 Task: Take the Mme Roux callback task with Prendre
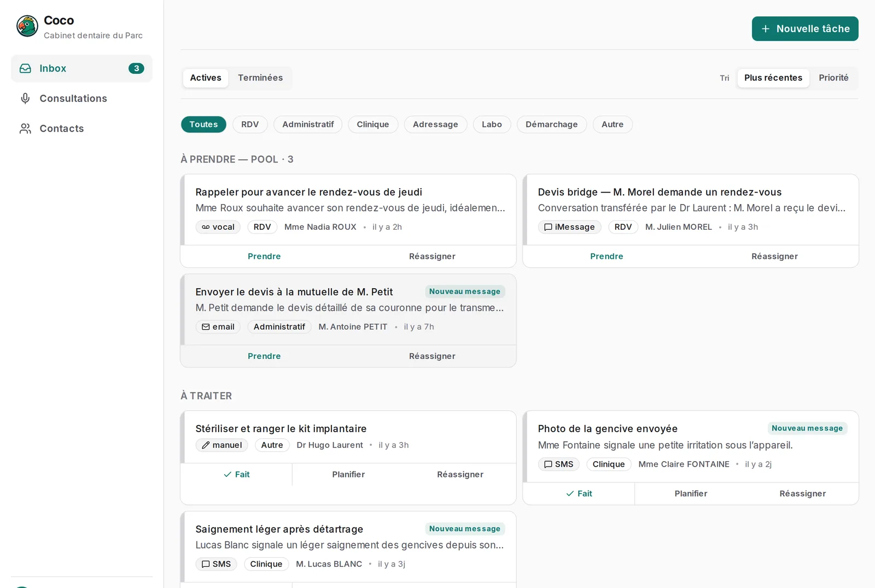(x=264, y=257)
